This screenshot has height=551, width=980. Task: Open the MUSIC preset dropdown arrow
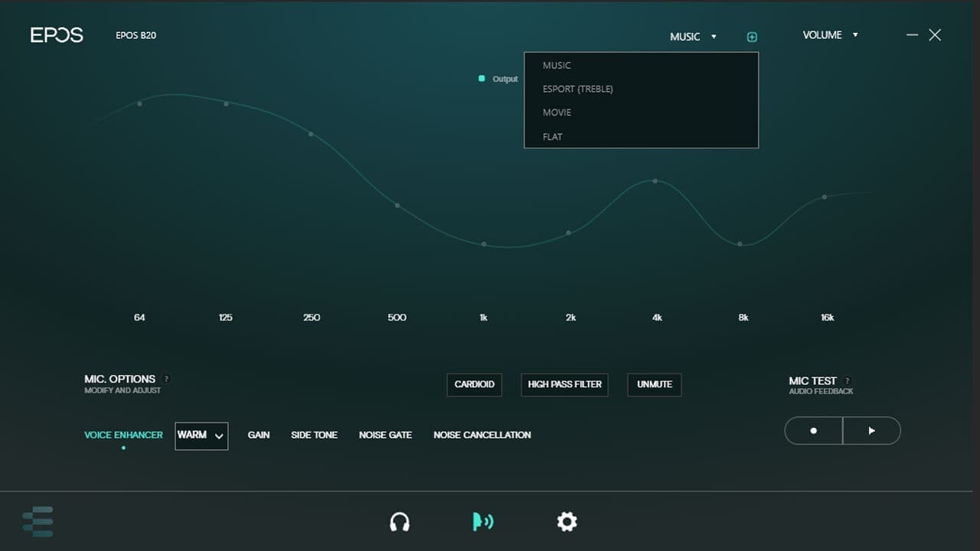tap(714, 36)
